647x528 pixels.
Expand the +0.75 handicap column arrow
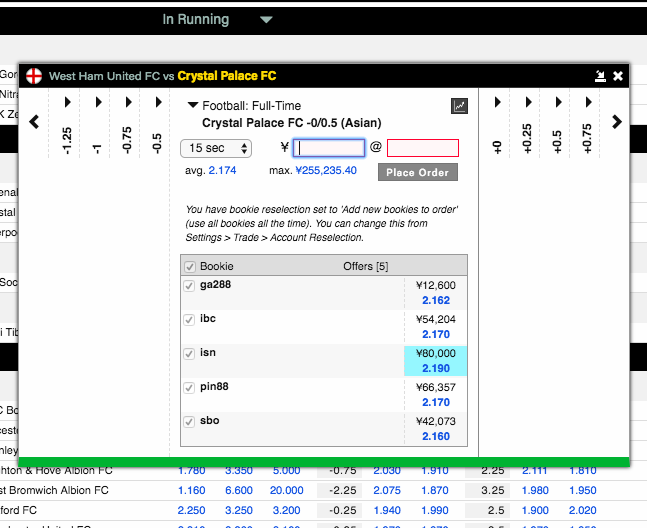coord(588,102)
